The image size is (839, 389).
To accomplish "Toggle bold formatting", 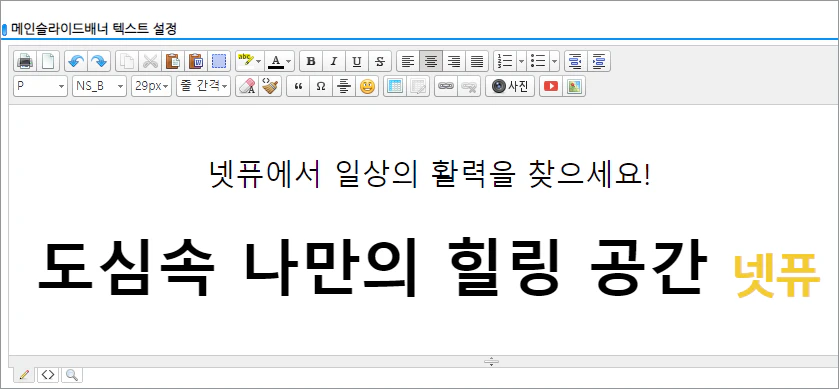I will (311, 62).
